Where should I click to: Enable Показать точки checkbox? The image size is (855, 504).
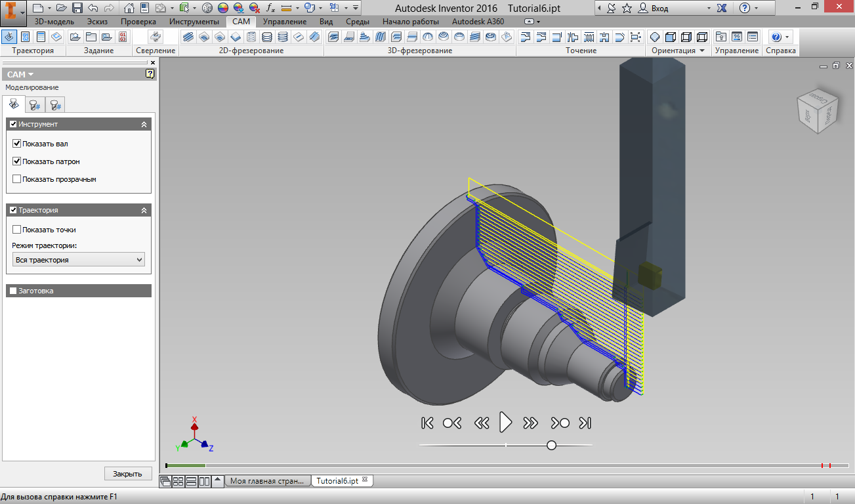[16, 230]
